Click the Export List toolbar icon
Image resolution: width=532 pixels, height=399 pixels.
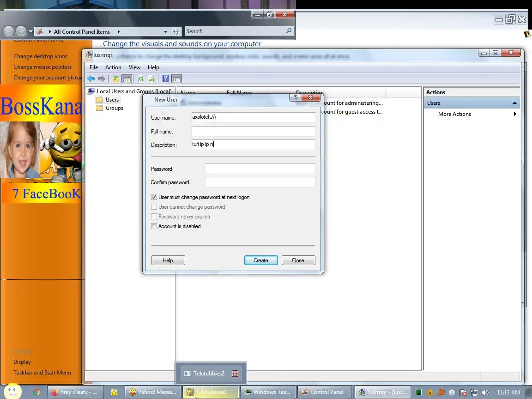151,79
